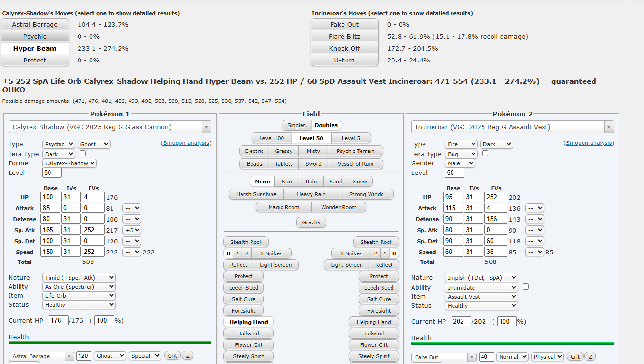Screen dimensions: 644x364
Task: Select Calyrex-Shadow's Psychic move result
Action: (35, 36)
